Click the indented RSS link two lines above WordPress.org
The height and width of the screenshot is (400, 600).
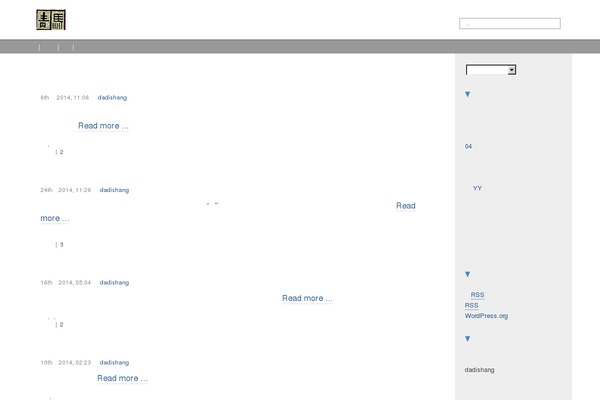tap(477, 295)
